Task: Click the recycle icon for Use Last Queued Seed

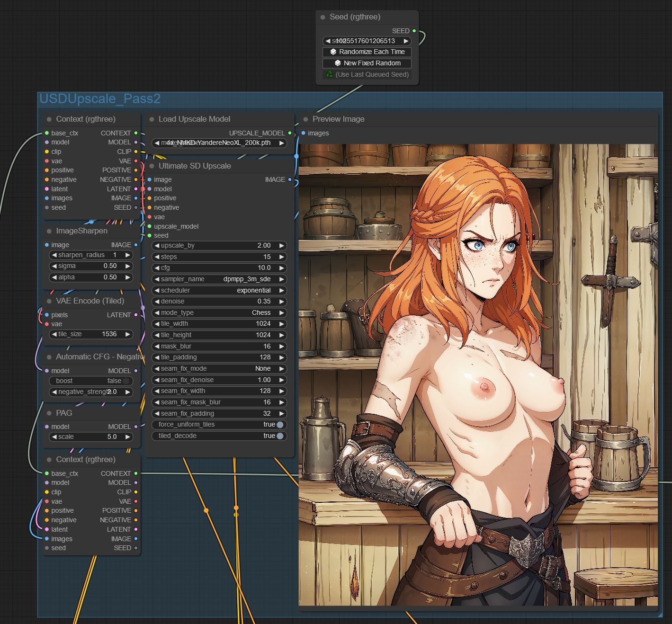Action: [x=329, y=74]
